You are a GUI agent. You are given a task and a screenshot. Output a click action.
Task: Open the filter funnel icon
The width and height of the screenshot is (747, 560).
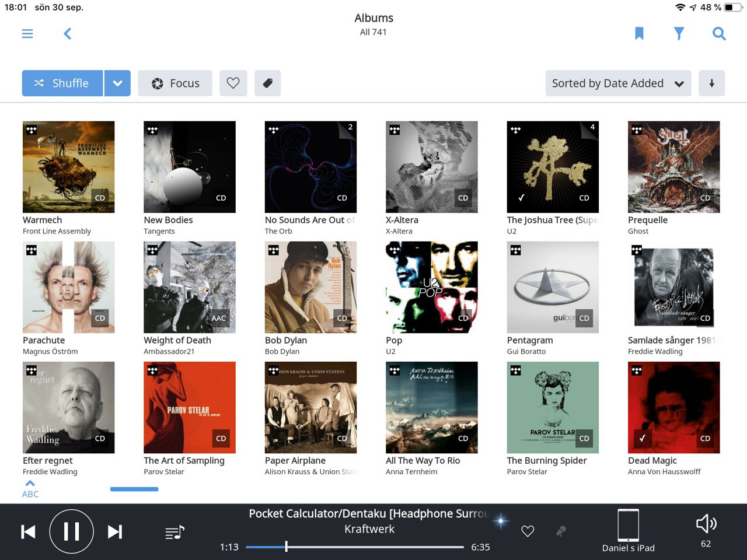coord(679,34)
